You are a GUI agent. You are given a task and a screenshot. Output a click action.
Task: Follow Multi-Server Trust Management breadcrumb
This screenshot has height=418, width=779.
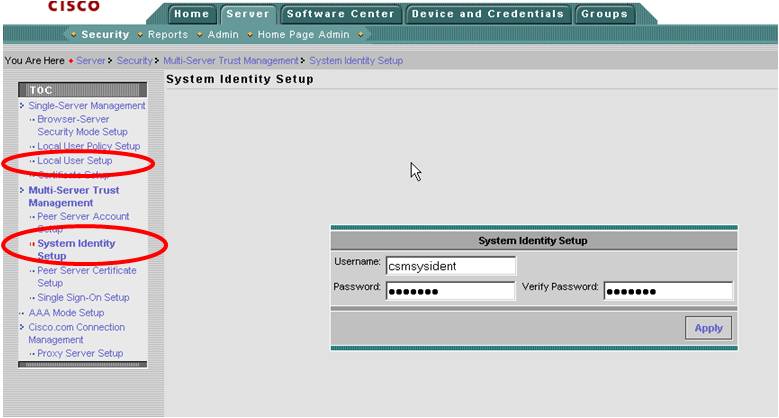click(x=231, y=61)
